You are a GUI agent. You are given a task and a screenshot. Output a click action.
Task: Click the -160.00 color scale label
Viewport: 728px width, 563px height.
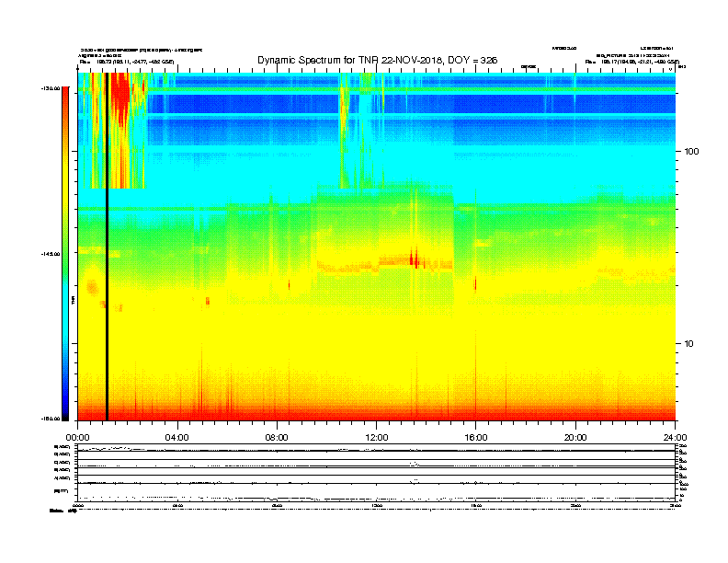[51, 419]
